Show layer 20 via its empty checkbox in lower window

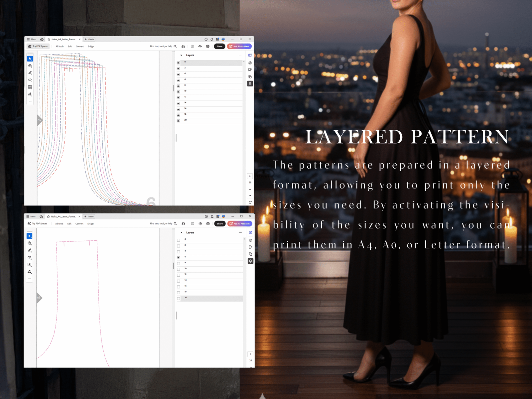[x=179, y=299]
